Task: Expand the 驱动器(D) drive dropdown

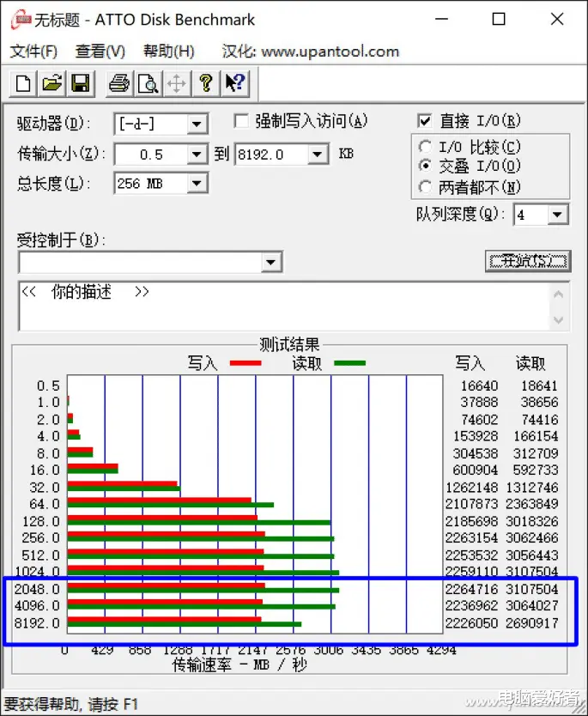Action: click(x=197, y=124)
